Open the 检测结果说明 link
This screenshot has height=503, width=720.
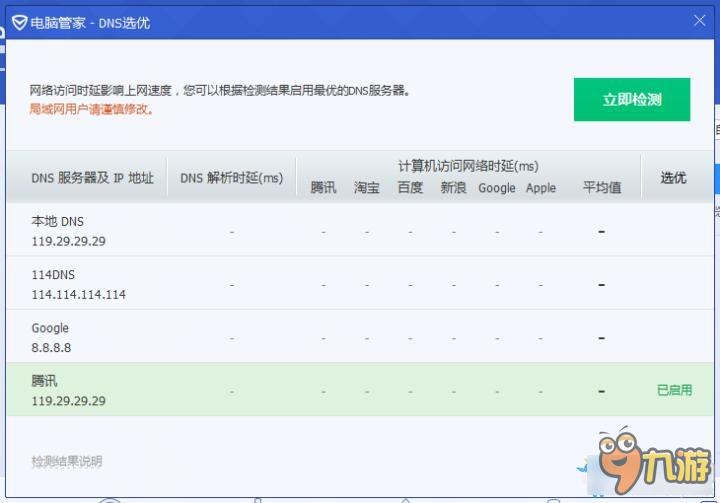[67, 461]
